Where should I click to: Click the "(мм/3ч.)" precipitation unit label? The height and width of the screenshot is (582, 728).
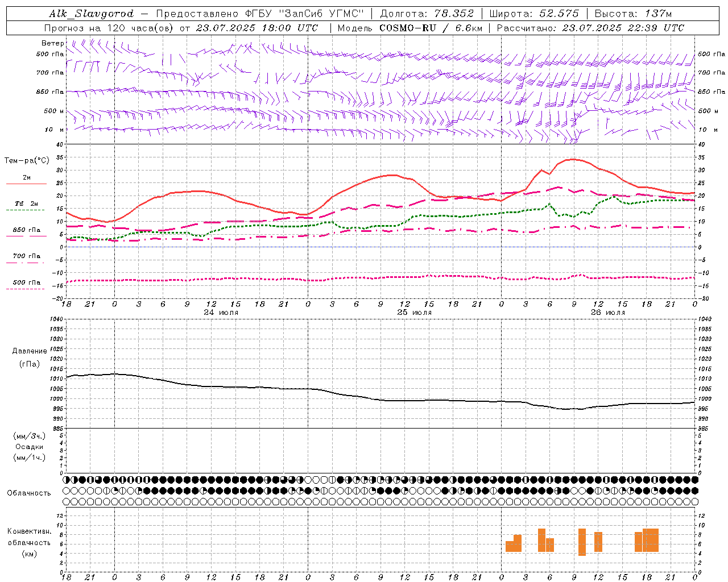30,436
